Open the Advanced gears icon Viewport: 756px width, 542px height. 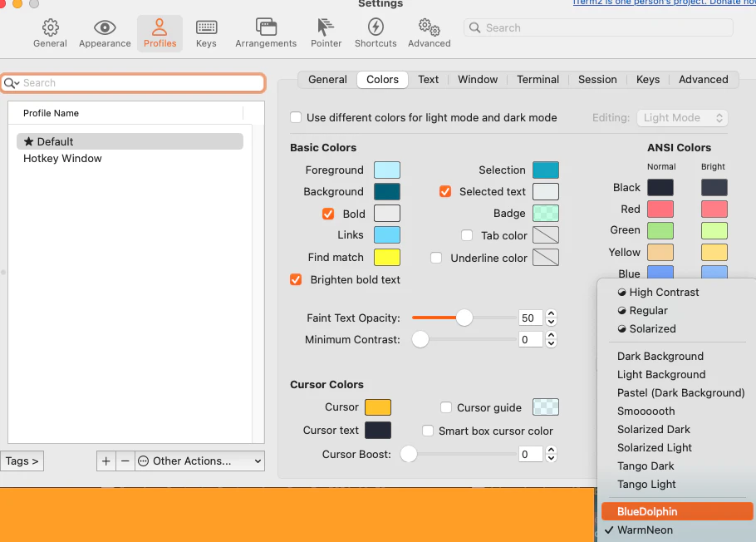pyautogui.click(x=430, y=33)
